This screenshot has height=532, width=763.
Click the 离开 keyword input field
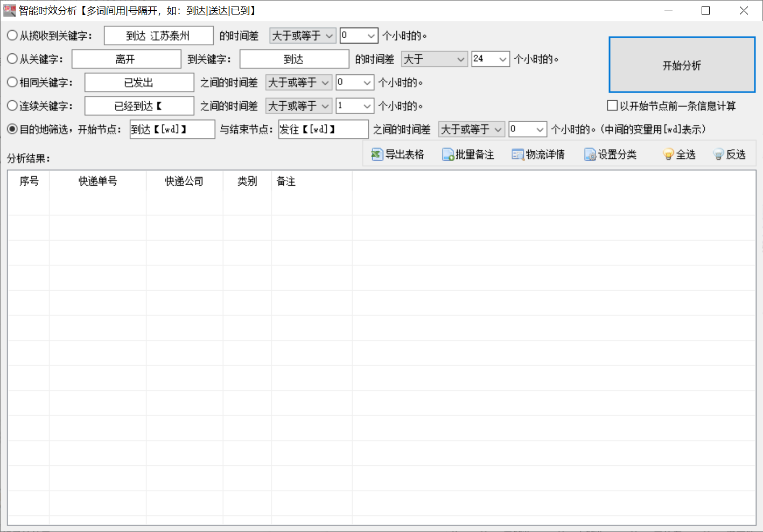[127, 59]
